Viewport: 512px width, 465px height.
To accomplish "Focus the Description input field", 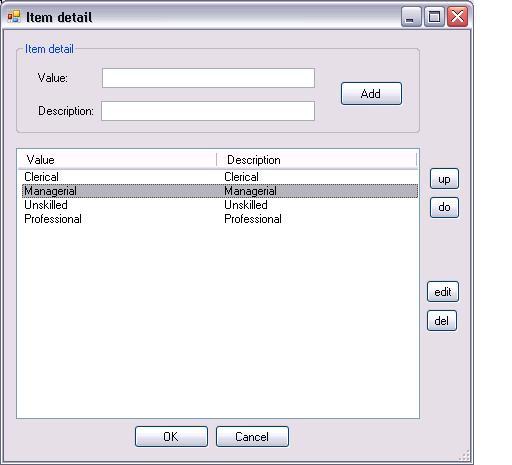I will [208, 111].
